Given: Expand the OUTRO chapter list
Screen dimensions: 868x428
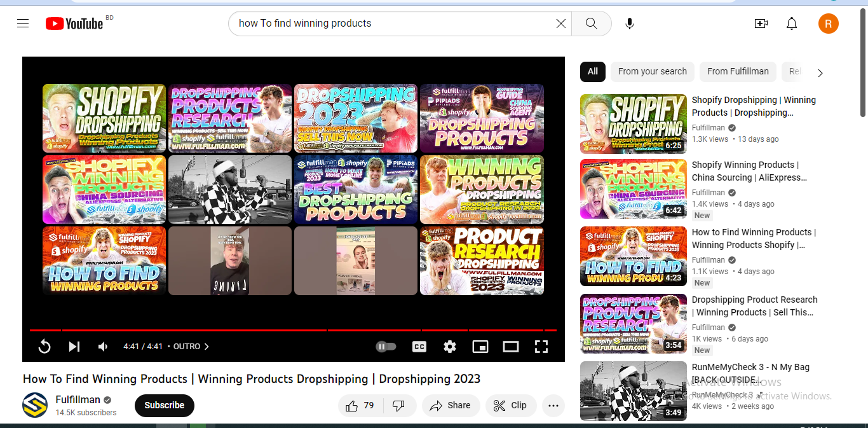Looking at the screenshot, I should (x=191, y=347).
